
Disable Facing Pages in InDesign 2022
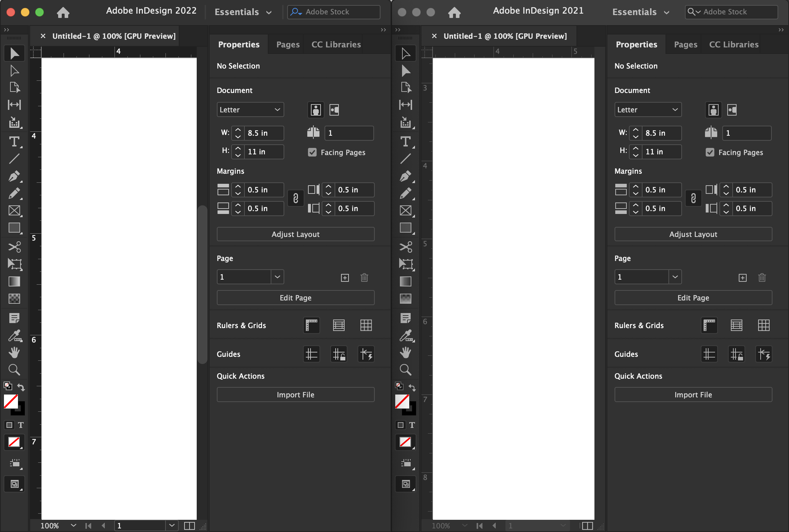tap(312, 152)
